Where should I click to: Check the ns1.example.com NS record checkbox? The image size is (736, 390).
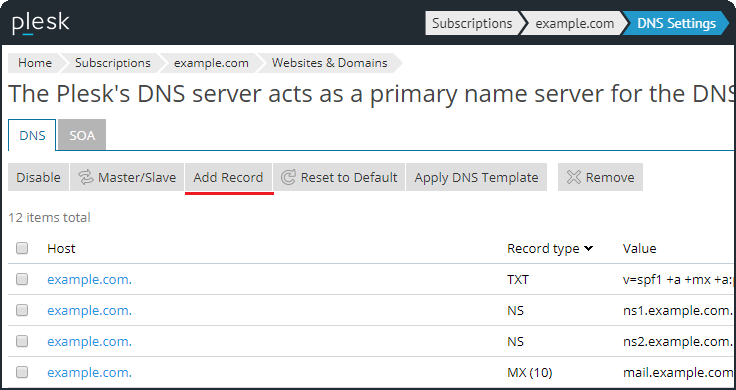point(22,310)
